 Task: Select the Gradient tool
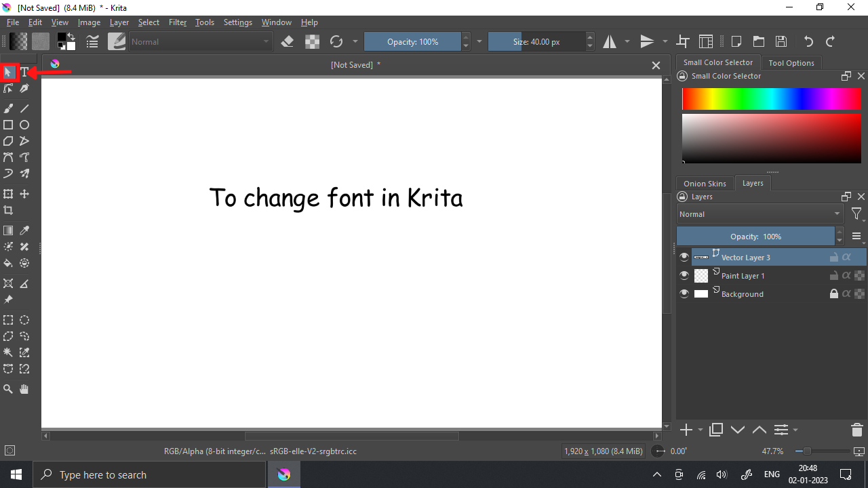8,230
